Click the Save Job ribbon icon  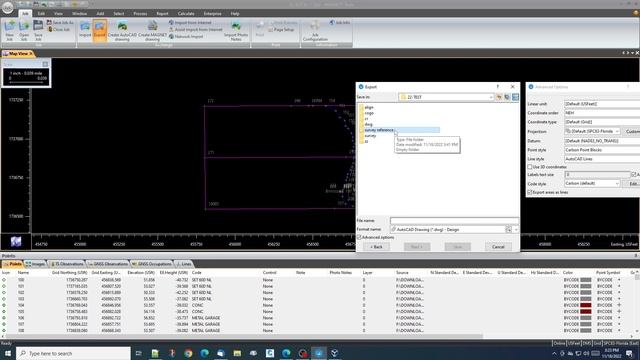[38, 30]
